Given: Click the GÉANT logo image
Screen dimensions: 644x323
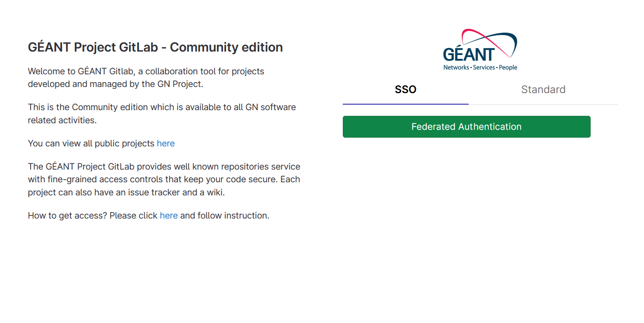Looking at the screenshot, I should tap(480, 49).
